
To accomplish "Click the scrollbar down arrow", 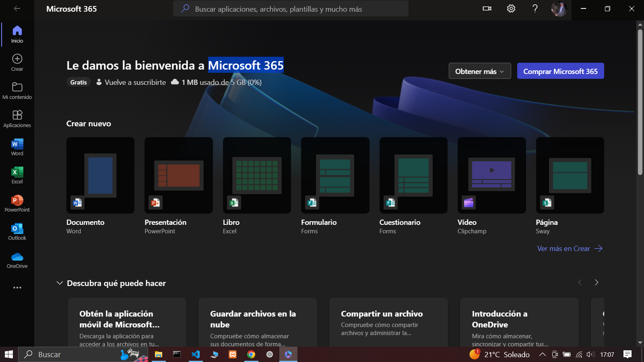I will click(640, 343).
